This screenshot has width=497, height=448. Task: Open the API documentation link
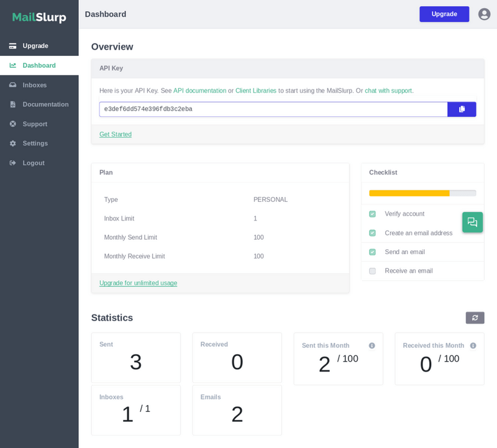[x=199, y=91]
